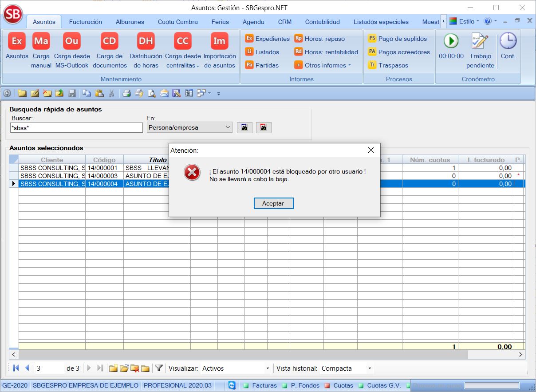Click the filter funnel icon
This screenshot has width=536, height=392.
158,368
